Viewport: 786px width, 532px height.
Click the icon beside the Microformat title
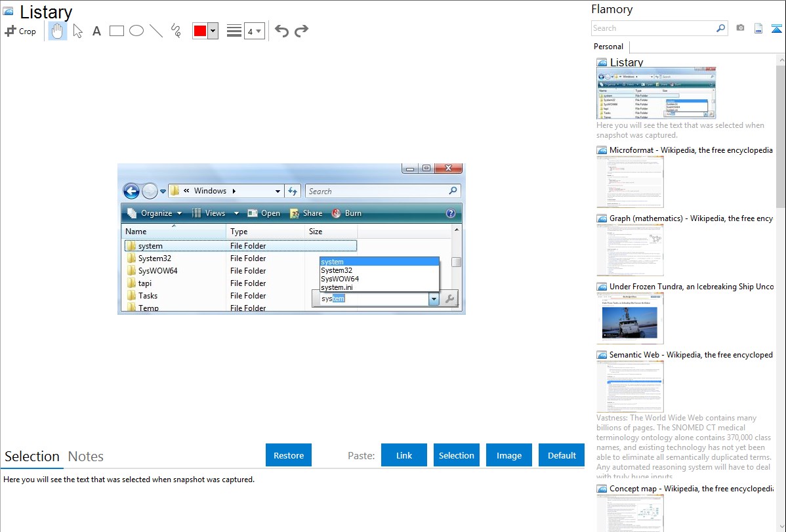[x=602, y=150]
